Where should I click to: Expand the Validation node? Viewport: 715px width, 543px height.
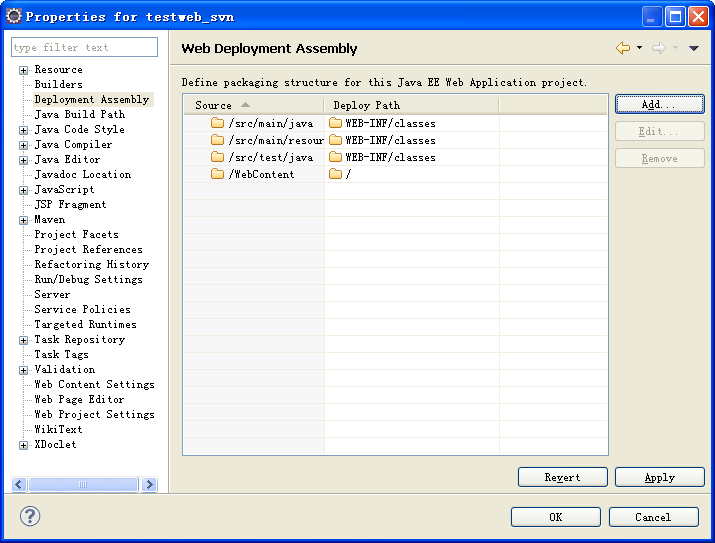(x=23, y=370)
